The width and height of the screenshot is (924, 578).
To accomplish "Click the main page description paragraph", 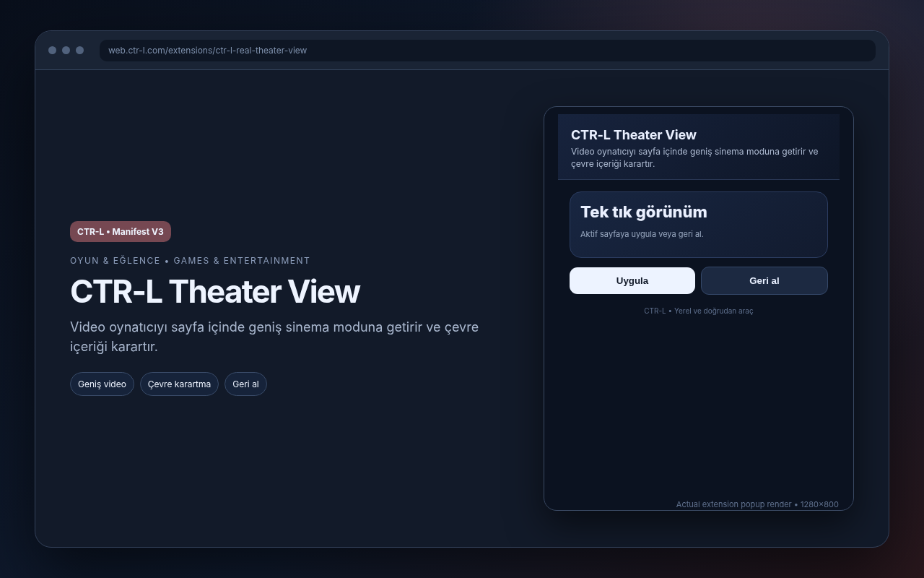I will pos(274,337).
